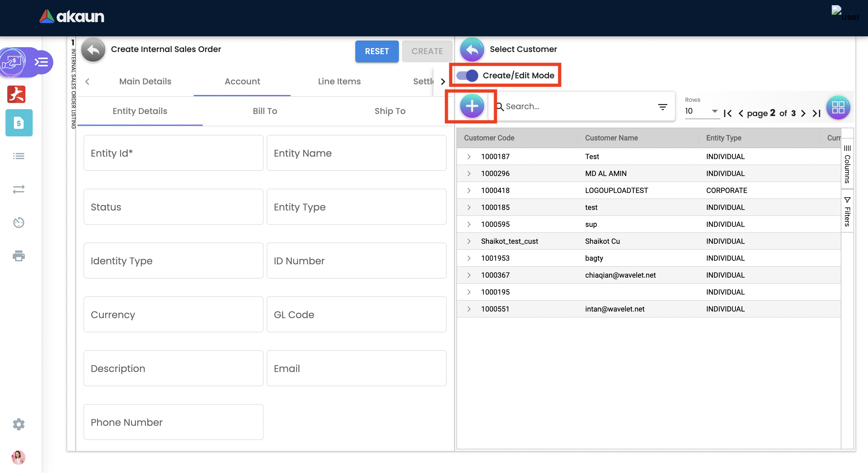Viewport: 868px width, 473px height.
Task: Open the search filter options icon
Action: [x=663, y=107]
